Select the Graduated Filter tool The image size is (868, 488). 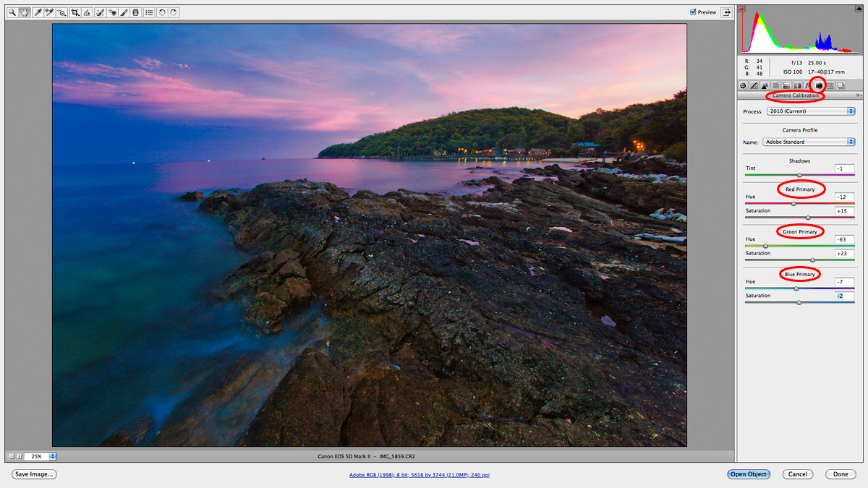pyautogui.click(x=136, y=12)
